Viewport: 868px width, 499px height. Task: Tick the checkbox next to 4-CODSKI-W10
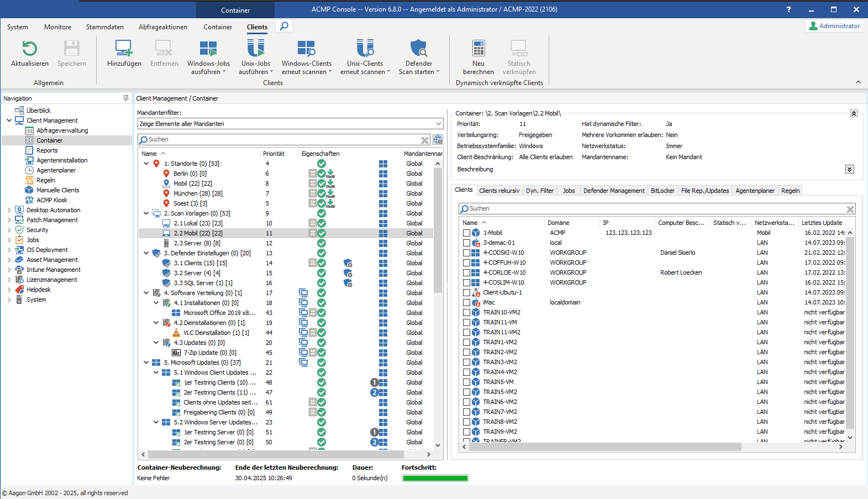[x=467, y=253]
